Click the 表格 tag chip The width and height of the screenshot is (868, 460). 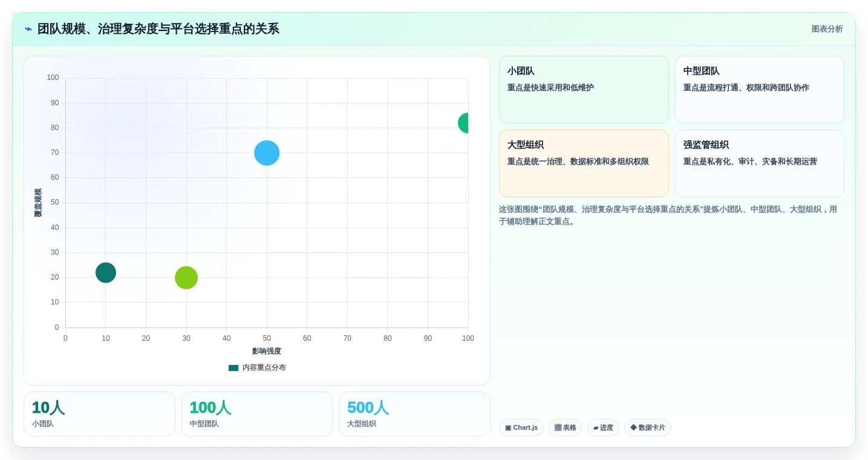tap(566, 428)
